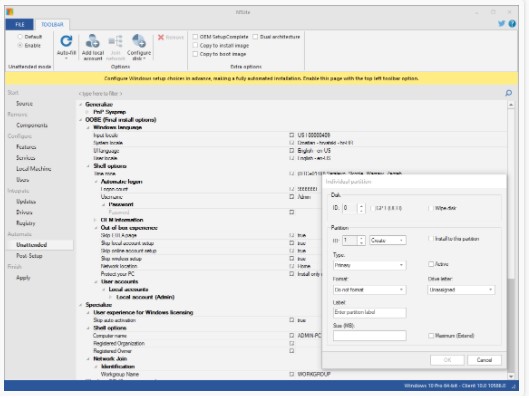Image resolution: width=529 pixels, height=398 pixels.
Task: Click the Join network icon
Action: point(115,41)
